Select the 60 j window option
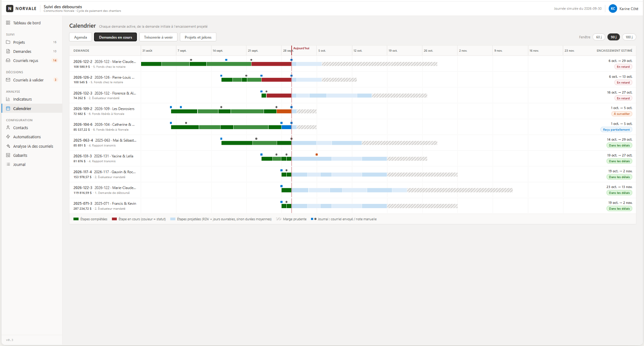The image size is (644, 346). pos(599,37)
